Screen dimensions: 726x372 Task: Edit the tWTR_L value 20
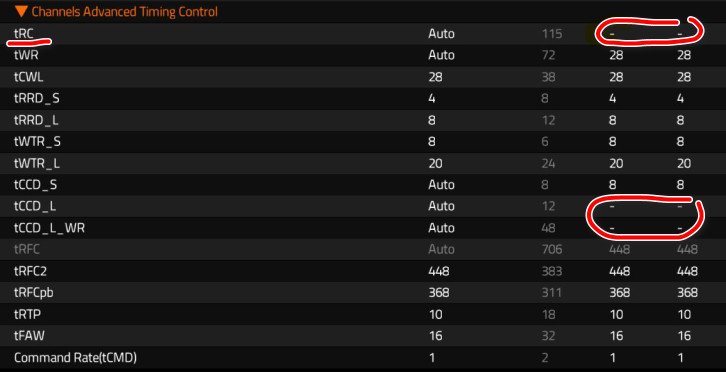pos(435,164)
